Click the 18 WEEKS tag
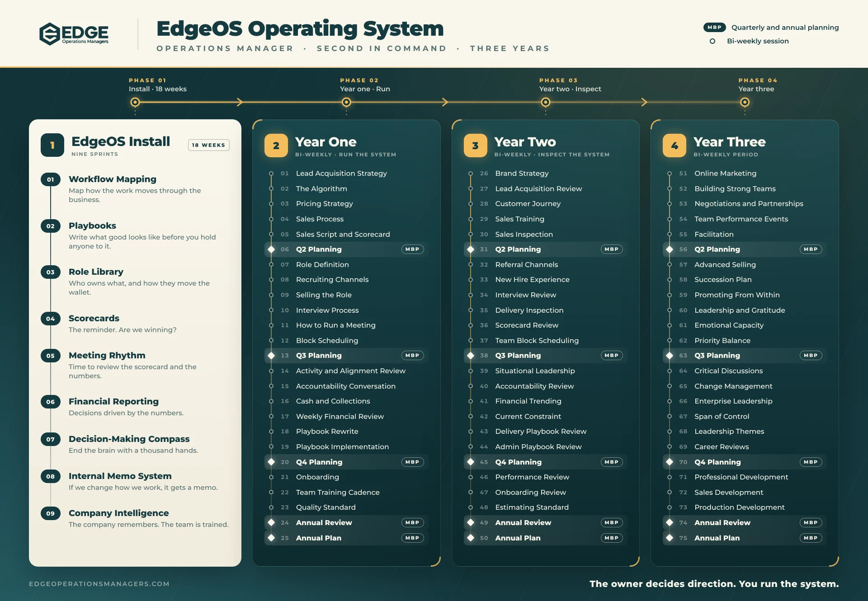 (208, 145)
